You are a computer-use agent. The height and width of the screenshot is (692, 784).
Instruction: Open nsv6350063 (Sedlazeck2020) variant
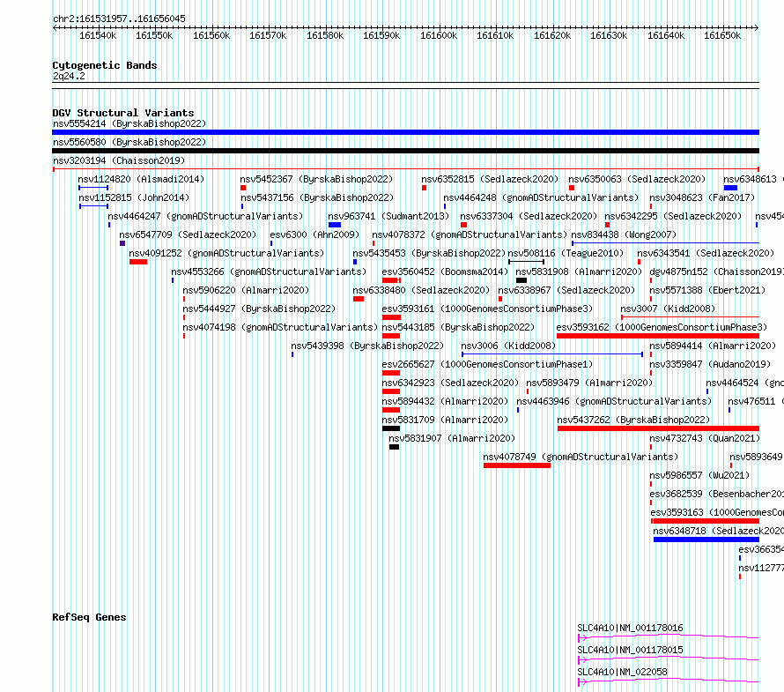click(637, 179)
